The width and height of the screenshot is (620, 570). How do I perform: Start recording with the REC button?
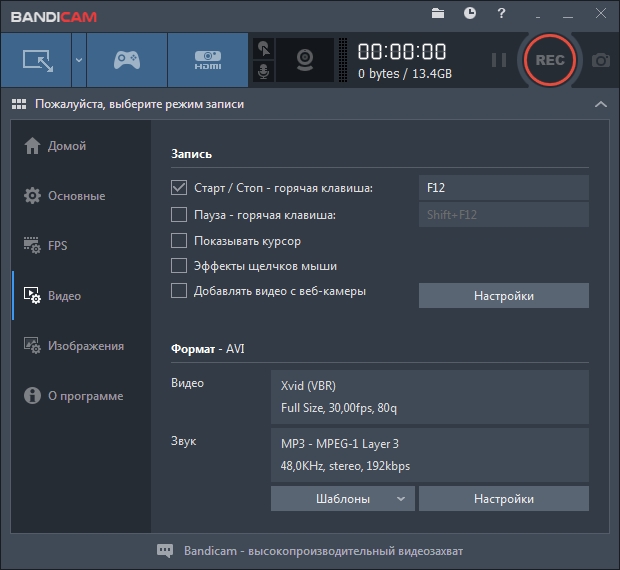[x=549, y=60]
